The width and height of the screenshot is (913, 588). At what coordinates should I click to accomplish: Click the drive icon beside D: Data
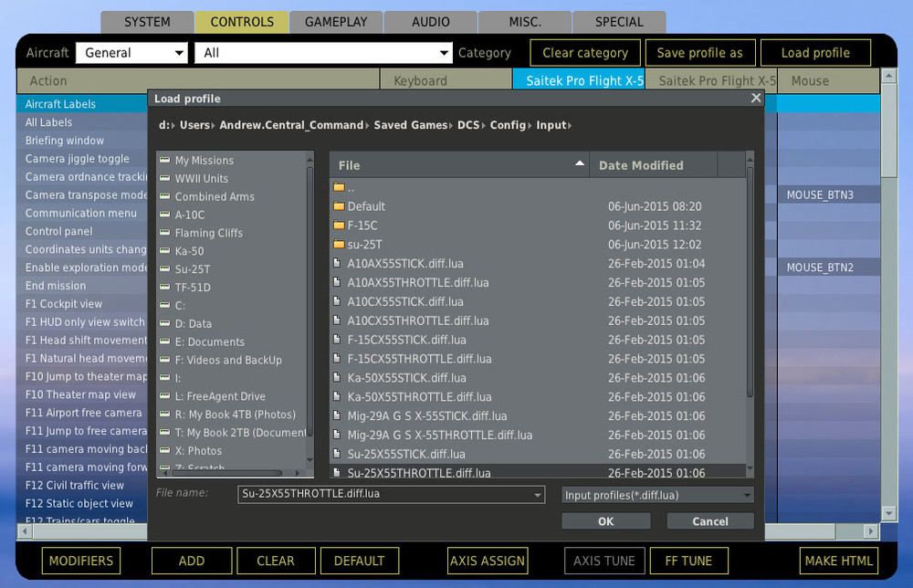point(164,322)
